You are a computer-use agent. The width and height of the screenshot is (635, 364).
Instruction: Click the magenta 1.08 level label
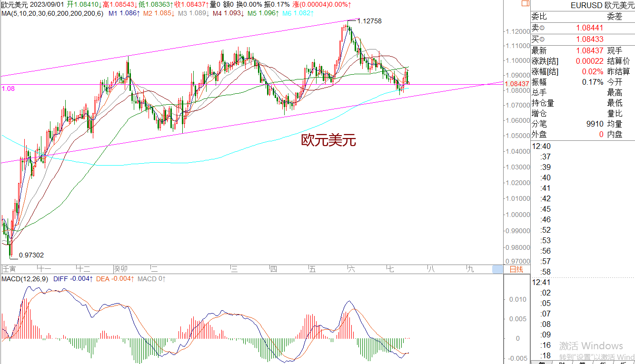pyautogui.click(x=8, y=89)
